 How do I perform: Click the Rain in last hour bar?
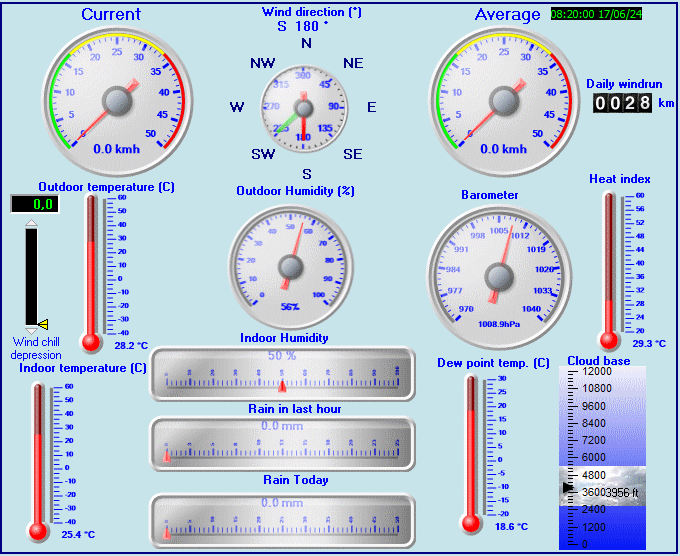coord(282,443)
